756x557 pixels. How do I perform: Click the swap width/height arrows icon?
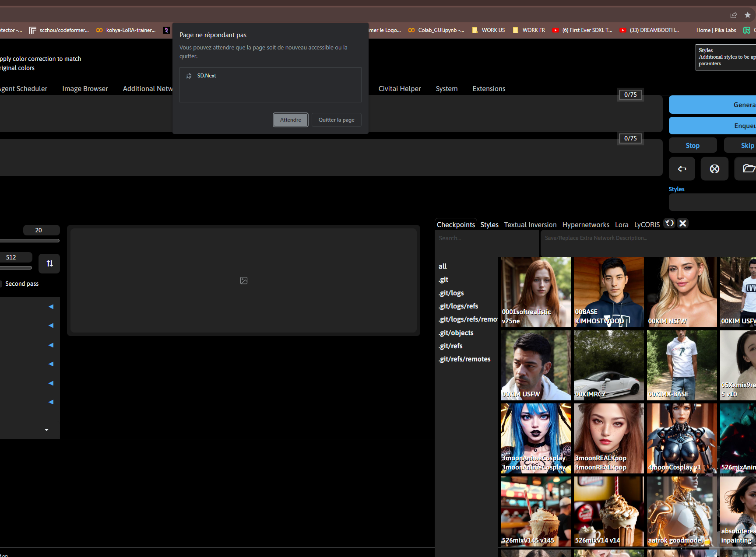point(49,263)
